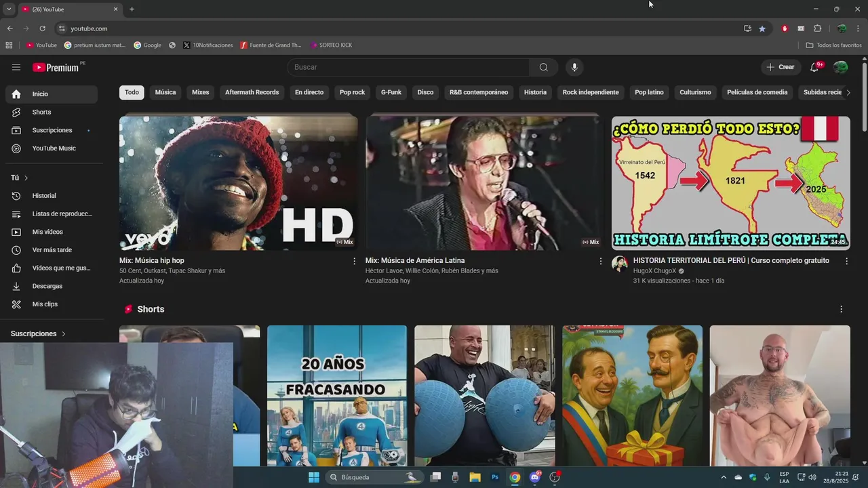This screenshot has height=488, width=868.
Task: Select the Música filter chip
Action: tap(165, 92)
